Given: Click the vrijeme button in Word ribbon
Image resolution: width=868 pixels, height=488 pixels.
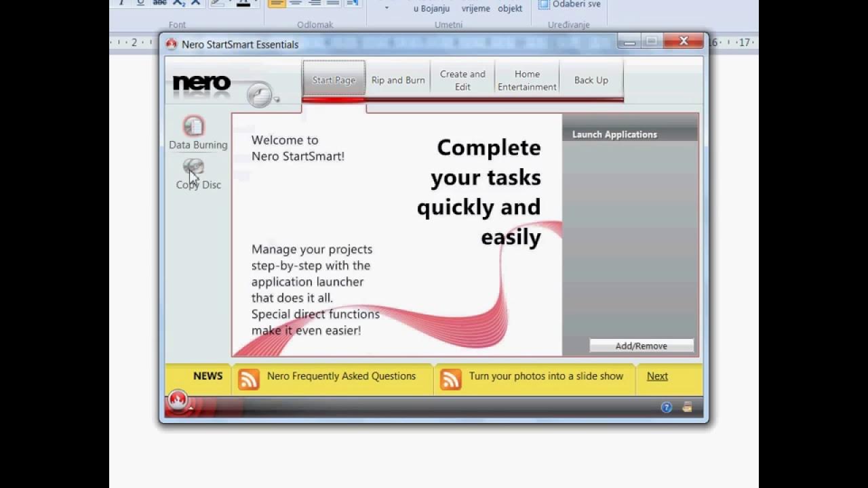Looking at the screenshot, I should pyautogui.click(x=475, y=8).
